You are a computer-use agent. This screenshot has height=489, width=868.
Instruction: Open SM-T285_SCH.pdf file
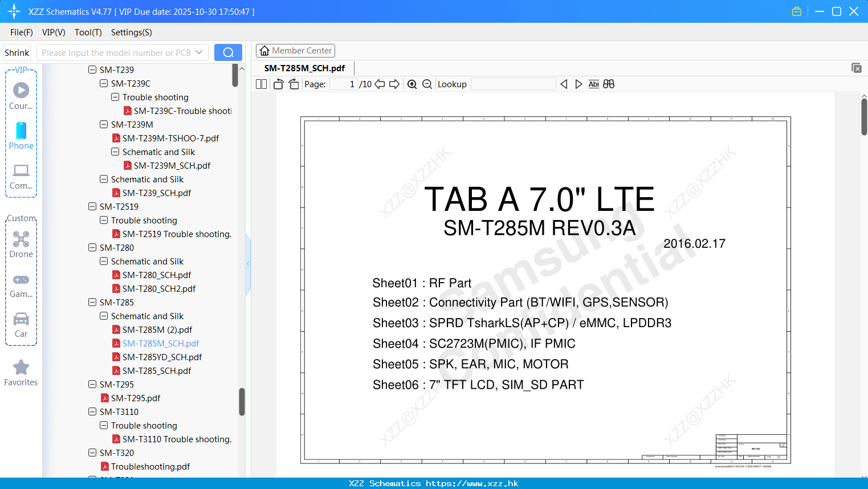(157, 370)
